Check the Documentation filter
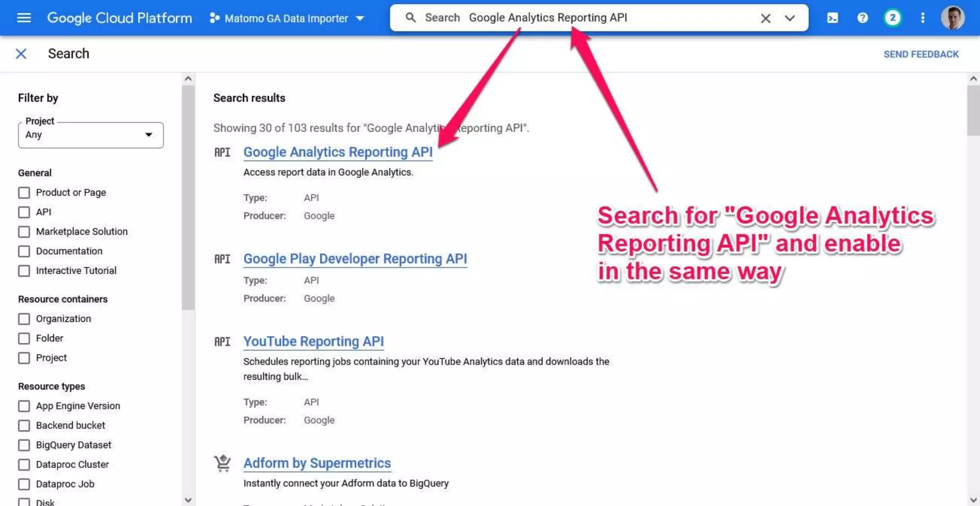This screenshot has width=980, height=506. [x=24, y=252]
